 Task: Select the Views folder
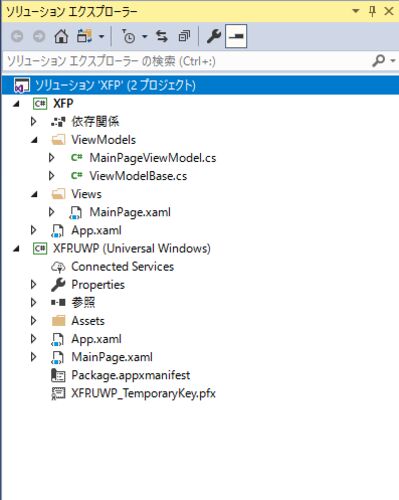coord(86,194)
